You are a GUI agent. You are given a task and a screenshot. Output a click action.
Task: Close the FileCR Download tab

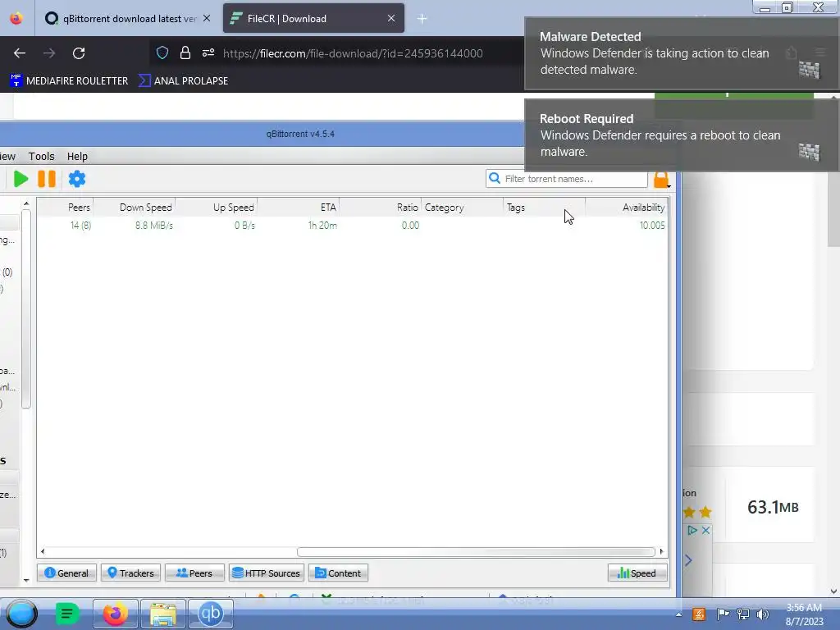(x=391, y=18)
